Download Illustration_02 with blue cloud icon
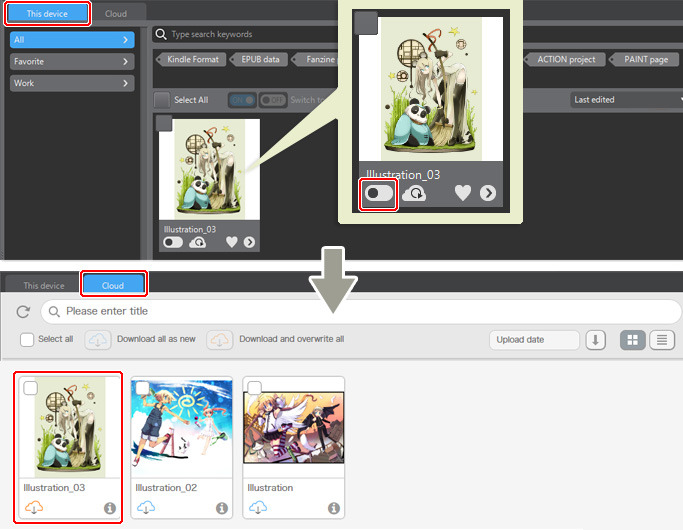 coord(146,507)
